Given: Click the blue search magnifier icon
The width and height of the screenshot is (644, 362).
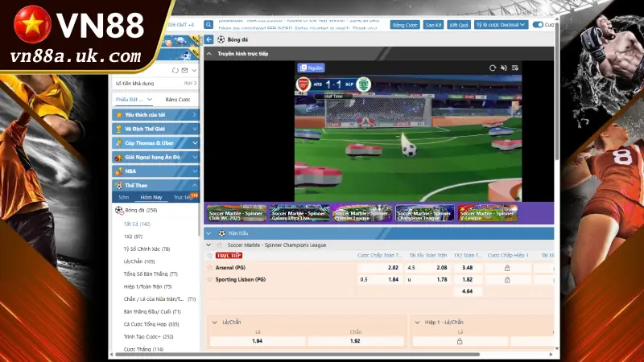Looking at the screenshot, I should coord(208,25).
